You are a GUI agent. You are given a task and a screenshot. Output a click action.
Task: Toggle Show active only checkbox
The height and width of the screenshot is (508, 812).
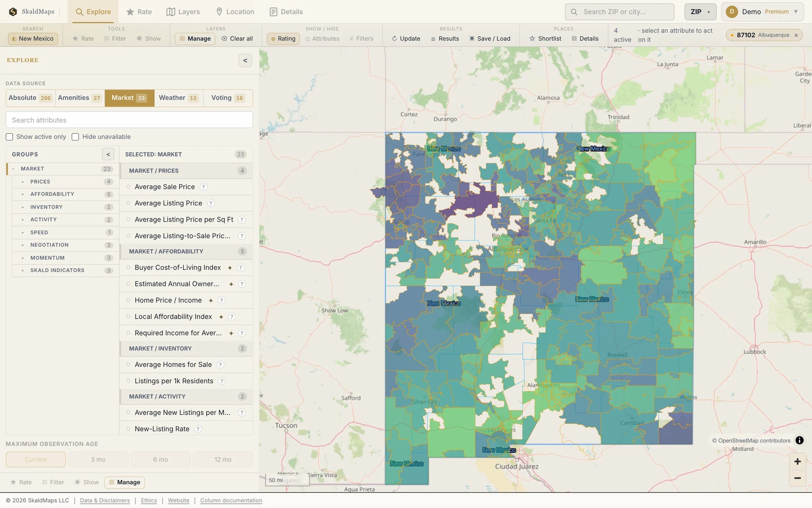[x=10, y=137]
